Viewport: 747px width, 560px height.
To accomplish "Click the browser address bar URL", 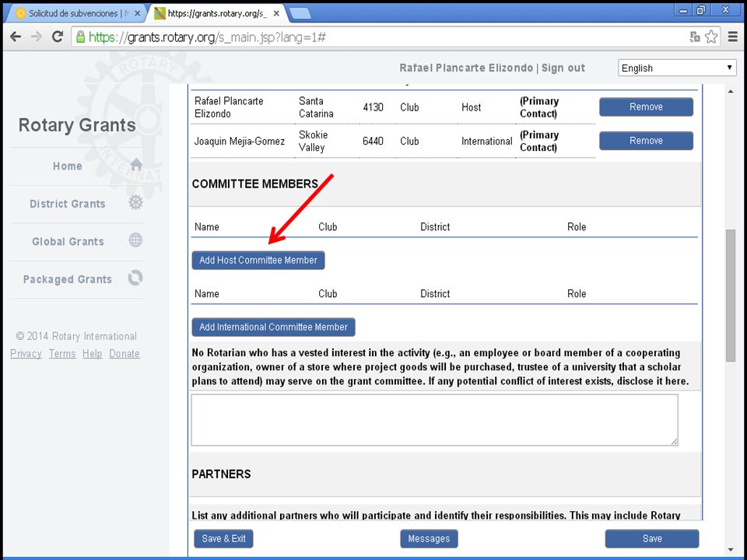I will pos(207,37).
